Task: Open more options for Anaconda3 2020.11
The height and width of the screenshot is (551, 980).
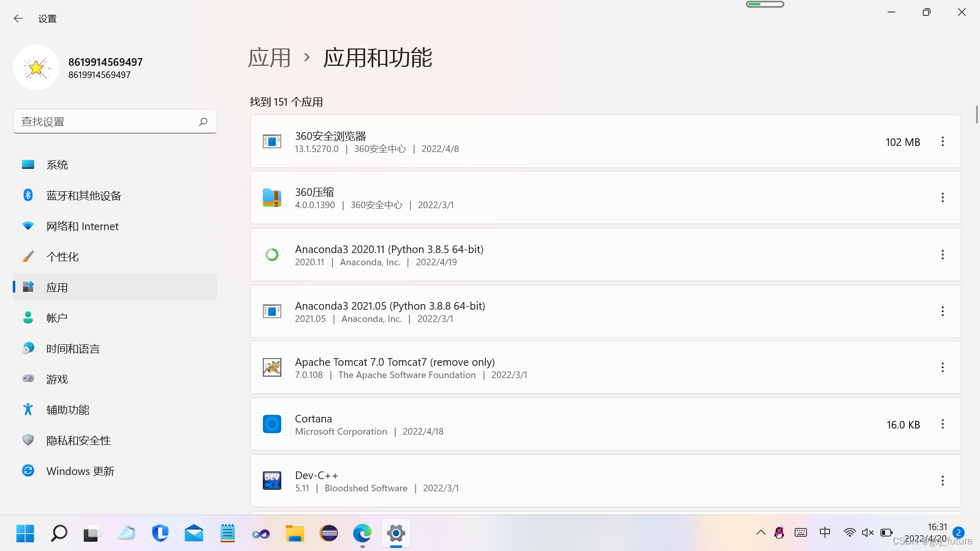Action: (x=943, y=255)
